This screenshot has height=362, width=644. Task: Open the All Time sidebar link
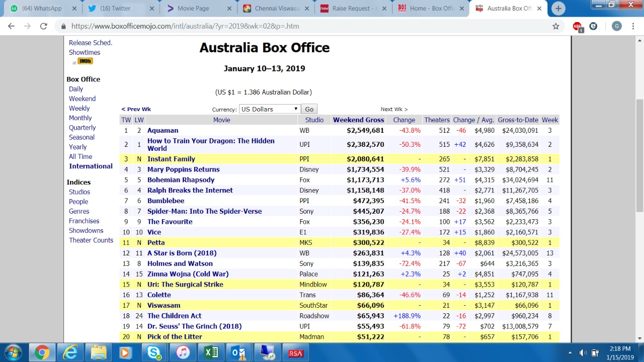[80, 156]
